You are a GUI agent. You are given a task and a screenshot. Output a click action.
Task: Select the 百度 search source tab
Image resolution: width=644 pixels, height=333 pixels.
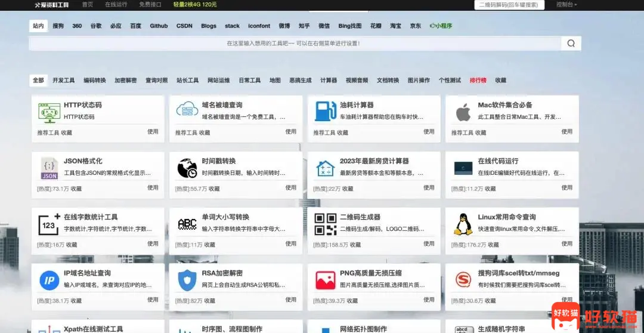(136, 26)
